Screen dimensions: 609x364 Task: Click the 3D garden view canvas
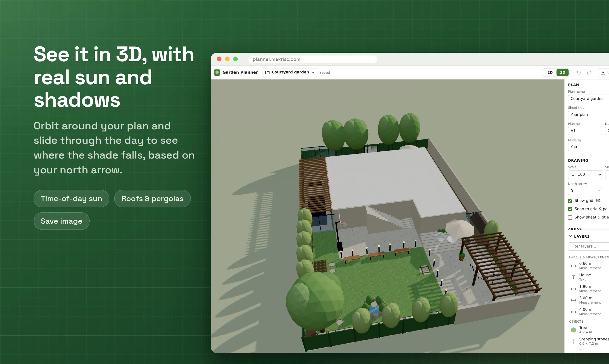point(387,216)
